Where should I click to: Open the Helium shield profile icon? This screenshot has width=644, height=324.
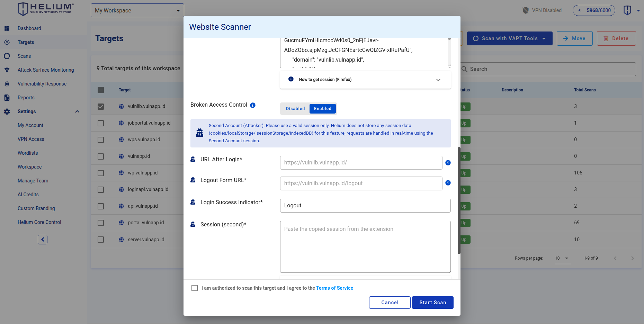click(627, 10)
